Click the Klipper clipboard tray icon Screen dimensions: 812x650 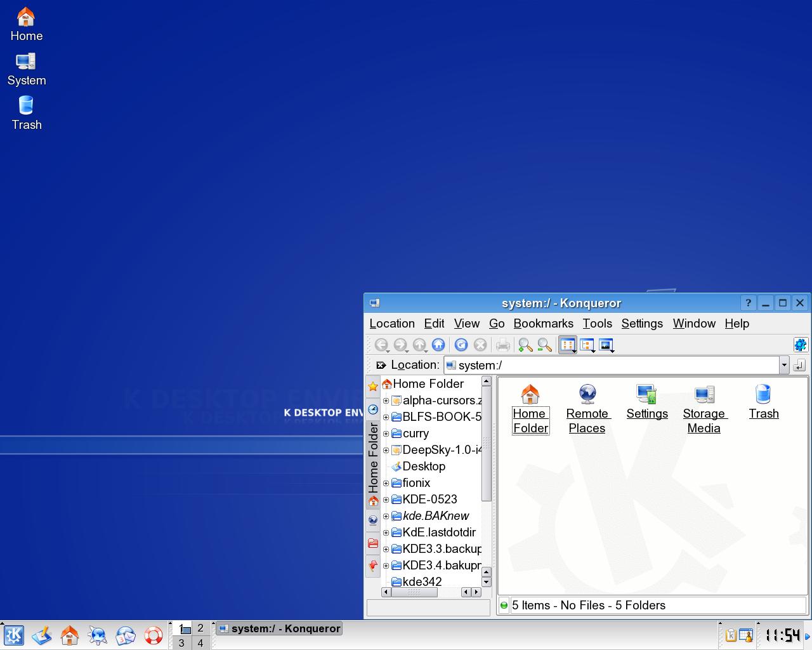730,635
